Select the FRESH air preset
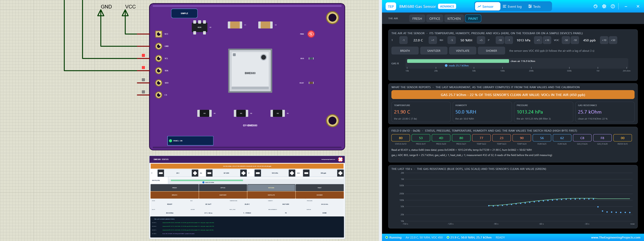Image resolution: width=644 pixels, height=241 pixels. (417, 19)
